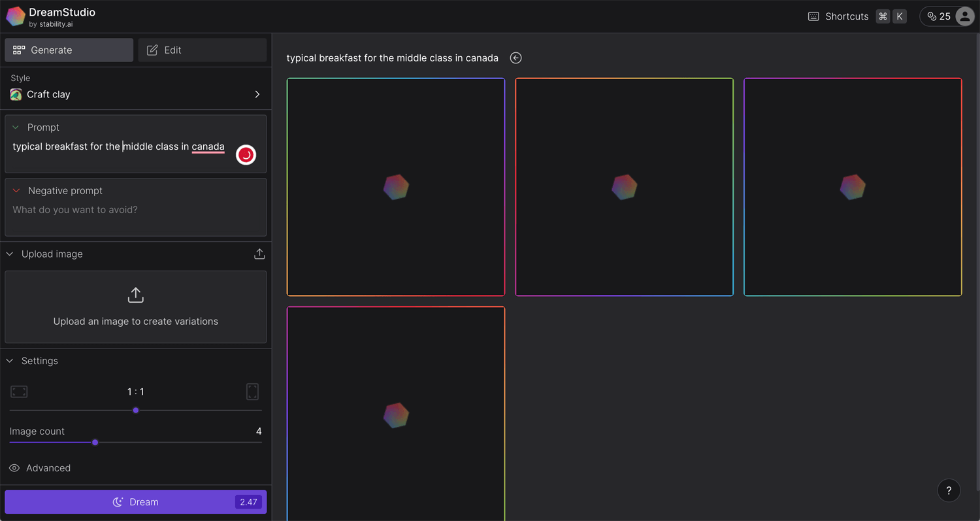Click the K key shortcut badge
The height and width of the screenshot is (521, 980).
pyautogui.click(x=900, y=16)
